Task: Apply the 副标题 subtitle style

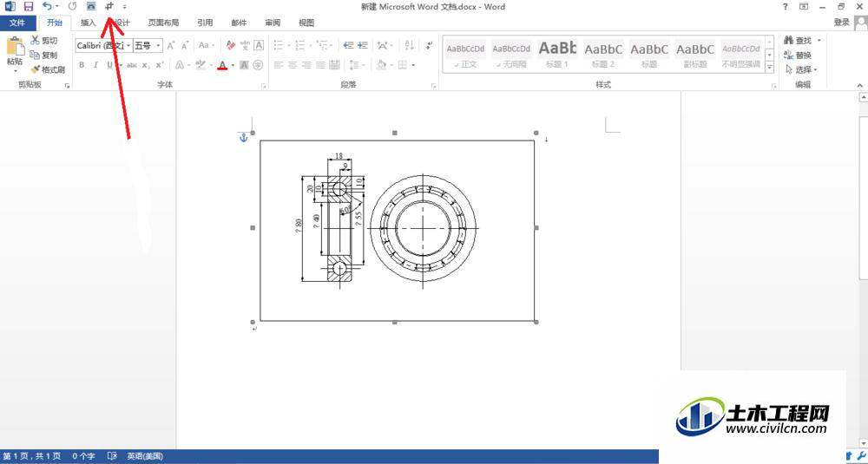Action: (695, 54)
